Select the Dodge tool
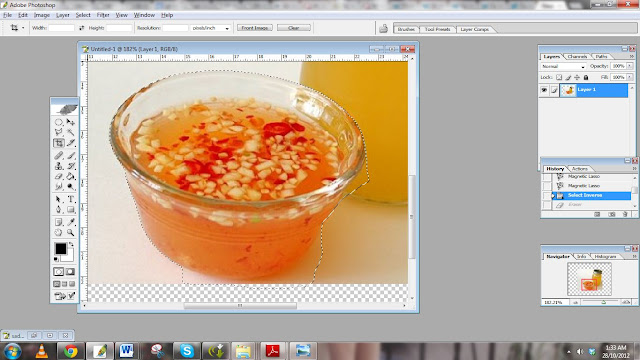 [x=71, y=187]
